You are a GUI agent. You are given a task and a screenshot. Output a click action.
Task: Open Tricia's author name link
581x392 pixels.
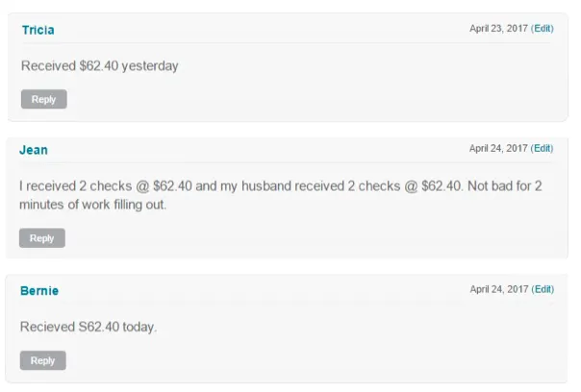(38, 30)
